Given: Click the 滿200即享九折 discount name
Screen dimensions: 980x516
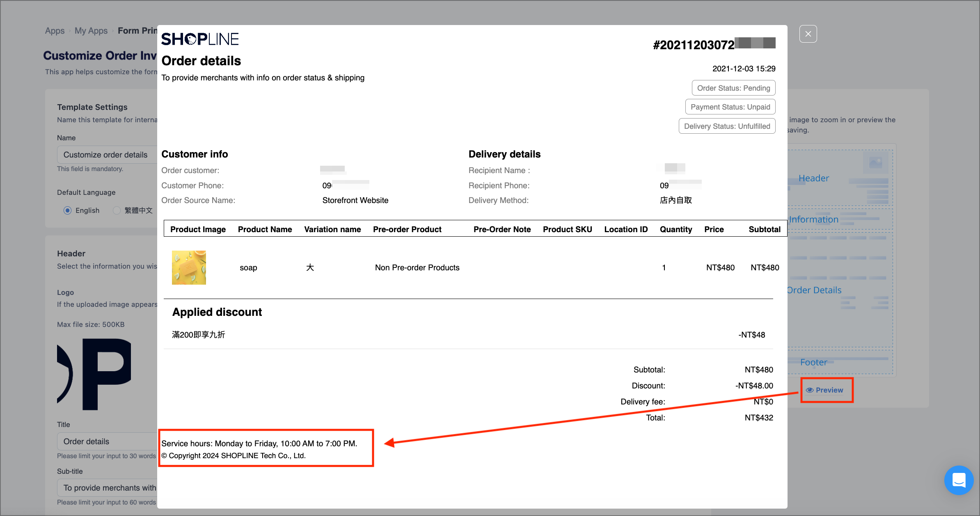Looking at the screenshot, I should click(198, 335).
